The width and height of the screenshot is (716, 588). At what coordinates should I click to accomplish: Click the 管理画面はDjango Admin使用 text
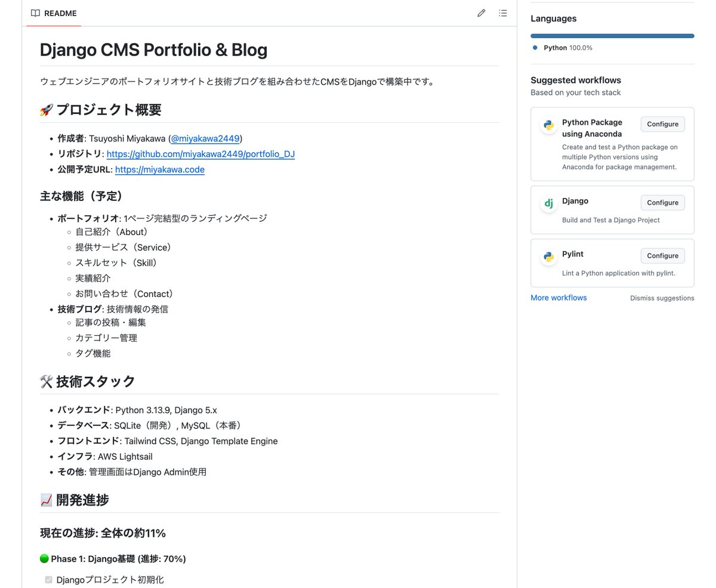pos(147,472)
